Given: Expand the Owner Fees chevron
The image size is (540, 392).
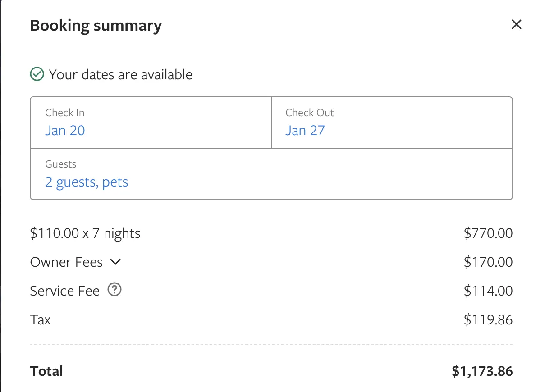Looking at the screenshot, I should coord(115,261).
